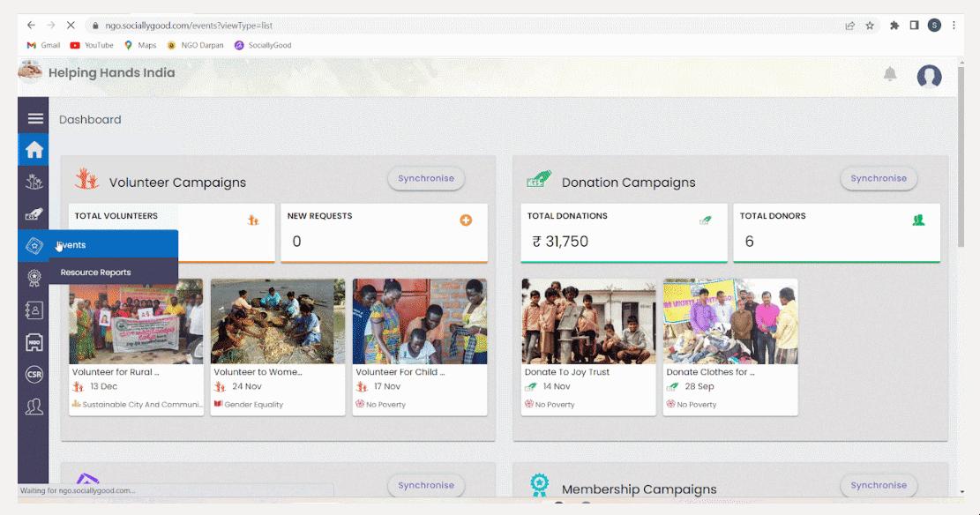Bookmark this page with star icon
This screenshot has width=980, height=515.
point(870,26)
